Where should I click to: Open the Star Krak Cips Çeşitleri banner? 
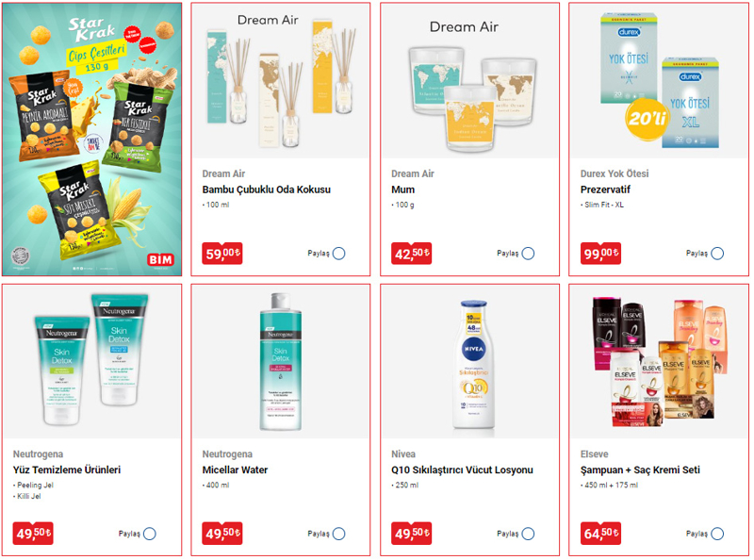91,140
